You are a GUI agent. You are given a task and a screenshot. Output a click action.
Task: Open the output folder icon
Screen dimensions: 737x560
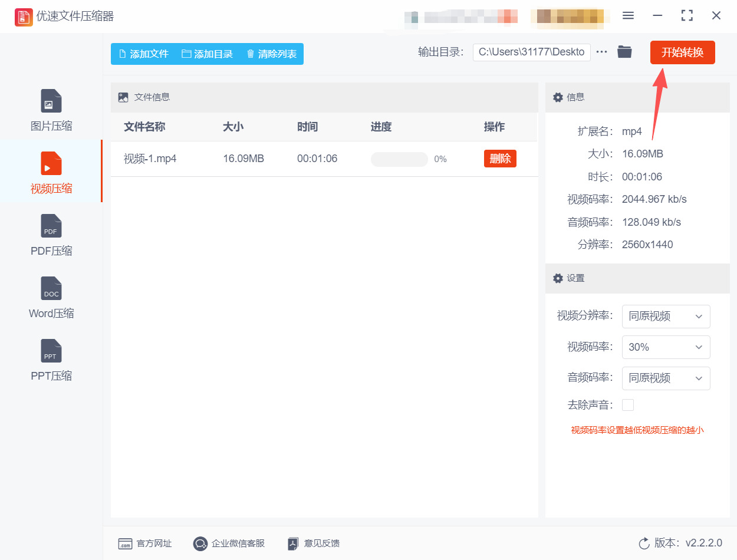tap(625, 52)
